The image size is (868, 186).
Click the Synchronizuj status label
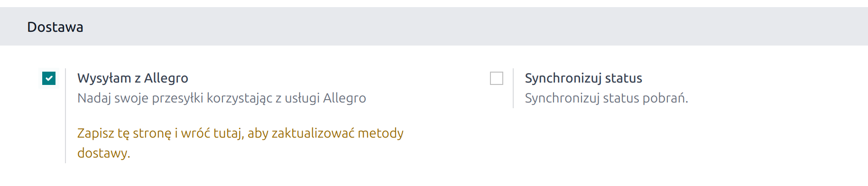[583, 78]
